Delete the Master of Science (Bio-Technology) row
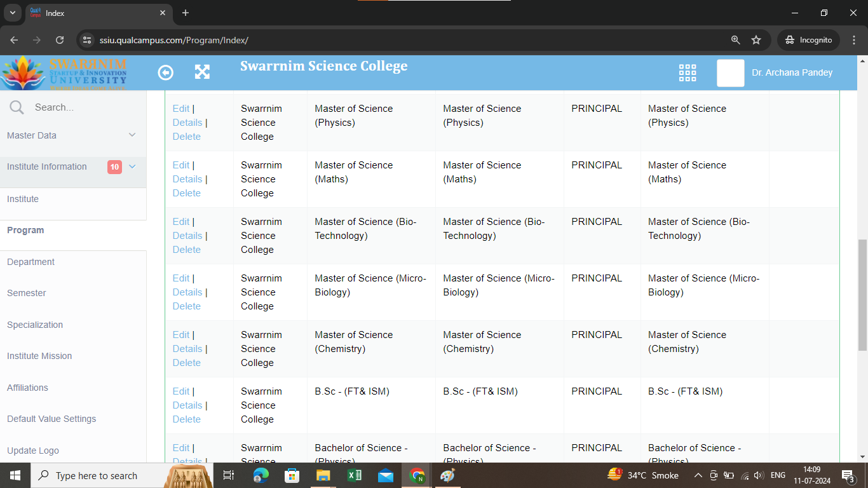868x488 pixels. (x=187, y=250)
